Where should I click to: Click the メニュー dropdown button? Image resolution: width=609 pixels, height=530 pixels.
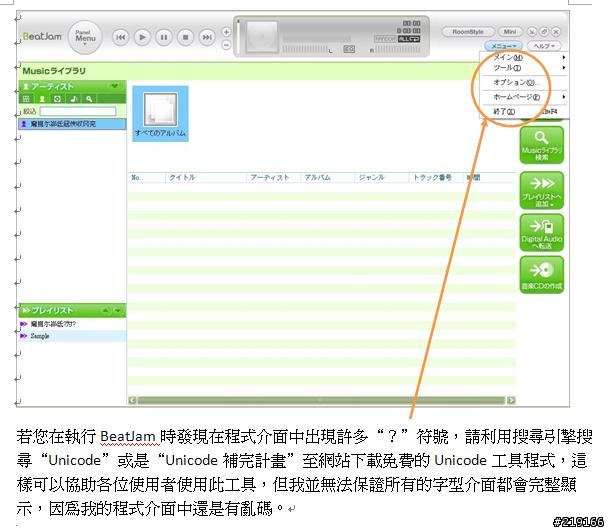[x=503, y=46]
